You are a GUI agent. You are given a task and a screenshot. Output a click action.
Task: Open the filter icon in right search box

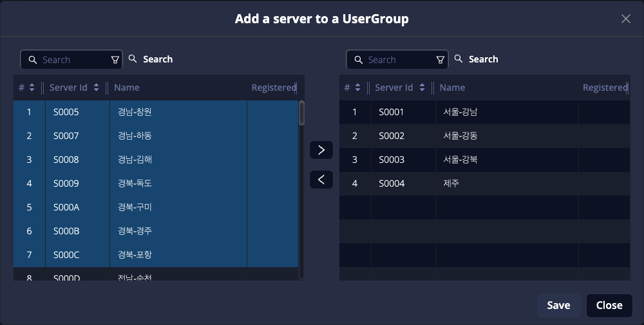440,60
